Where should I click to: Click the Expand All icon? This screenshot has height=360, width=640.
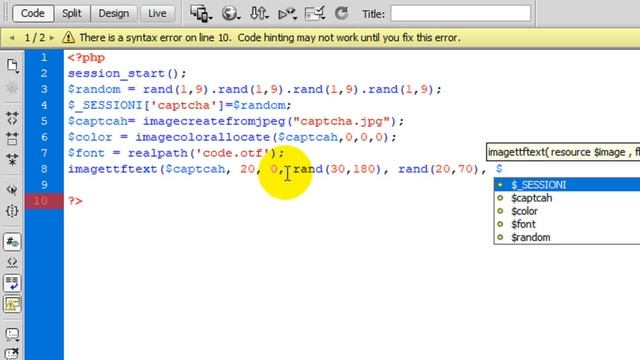[x=12, y=160]
